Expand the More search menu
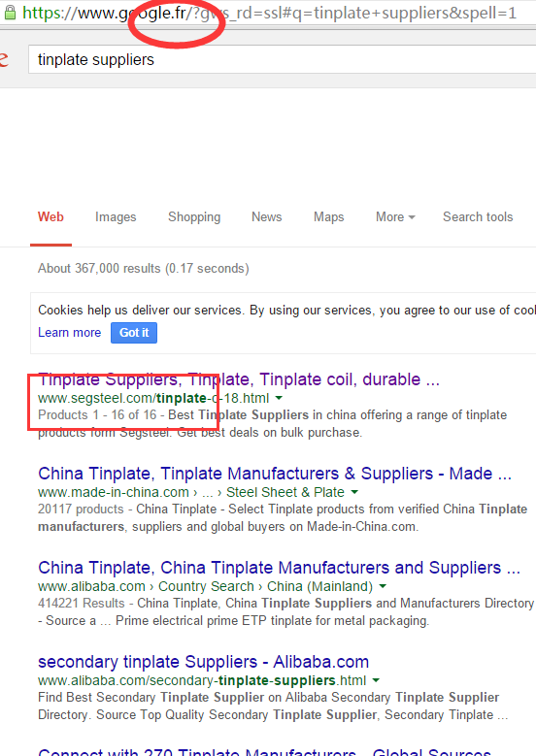The height and width of the screenshot is (756, 536). point(395,217)
